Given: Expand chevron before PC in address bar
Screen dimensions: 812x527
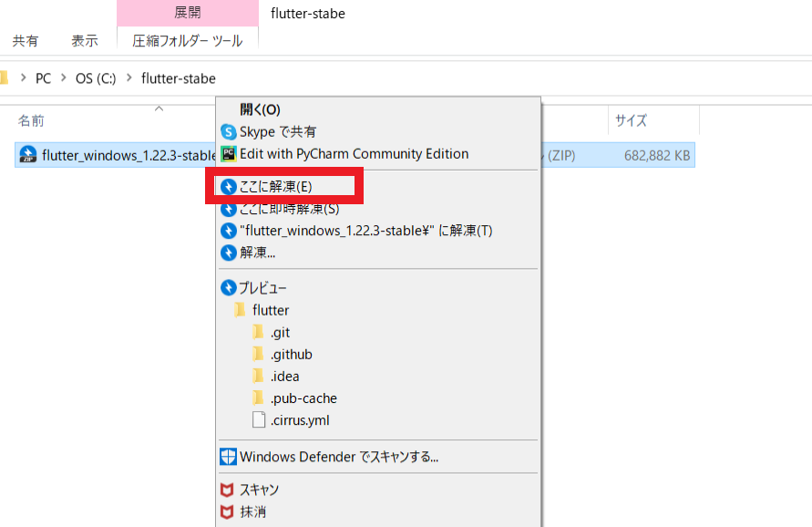Looking at the screenshot, I should [x=24, y=78].
